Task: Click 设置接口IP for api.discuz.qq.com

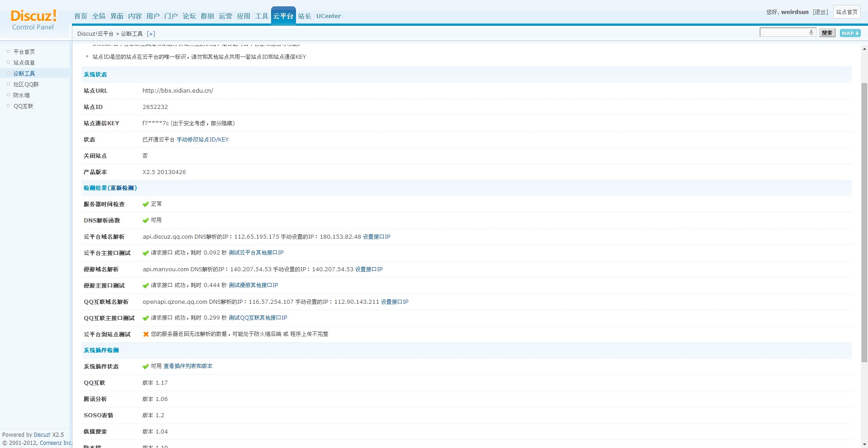Action: [377, 237]
